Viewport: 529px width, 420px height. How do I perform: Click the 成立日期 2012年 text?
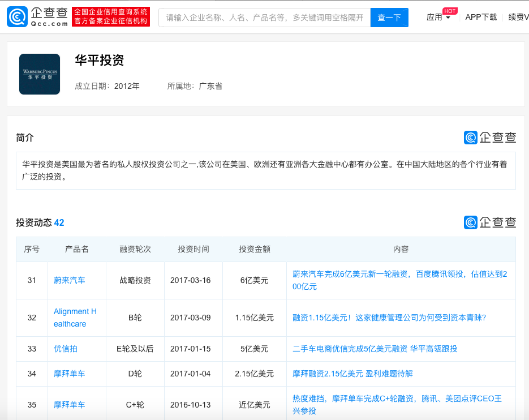tap(107, 86)
